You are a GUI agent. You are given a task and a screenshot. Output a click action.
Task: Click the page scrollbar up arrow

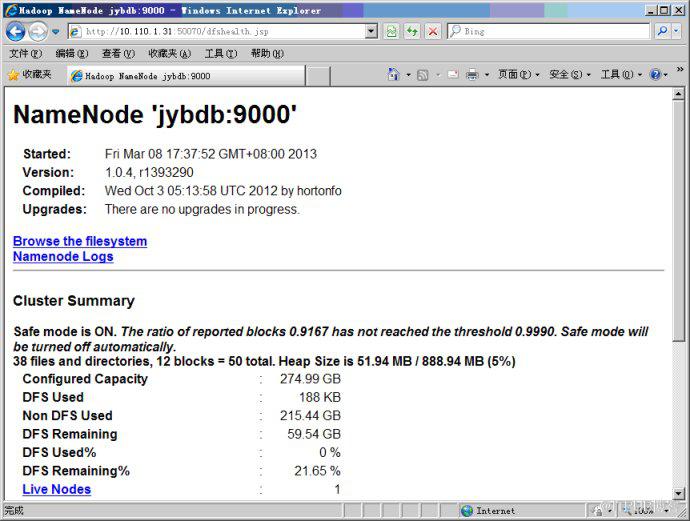click(x=679, y=93)
